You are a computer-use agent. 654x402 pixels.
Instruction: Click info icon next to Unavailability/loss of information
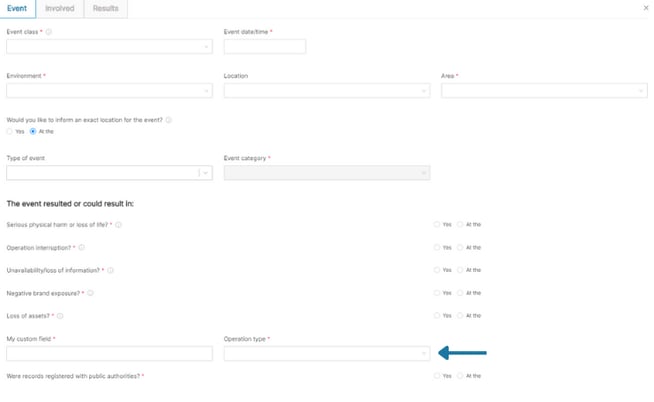click(x=110, y=270)
